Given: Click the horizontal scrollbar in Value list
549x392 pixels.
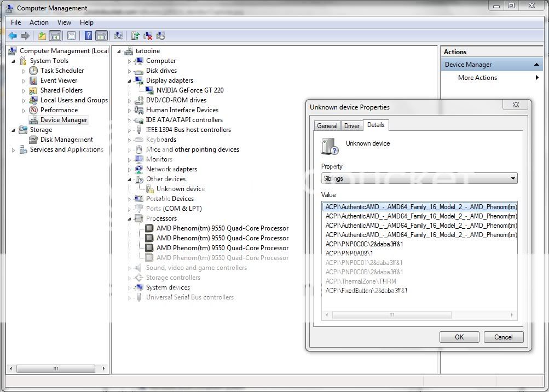Looking at the screenshot, I should tap(391, 315).
